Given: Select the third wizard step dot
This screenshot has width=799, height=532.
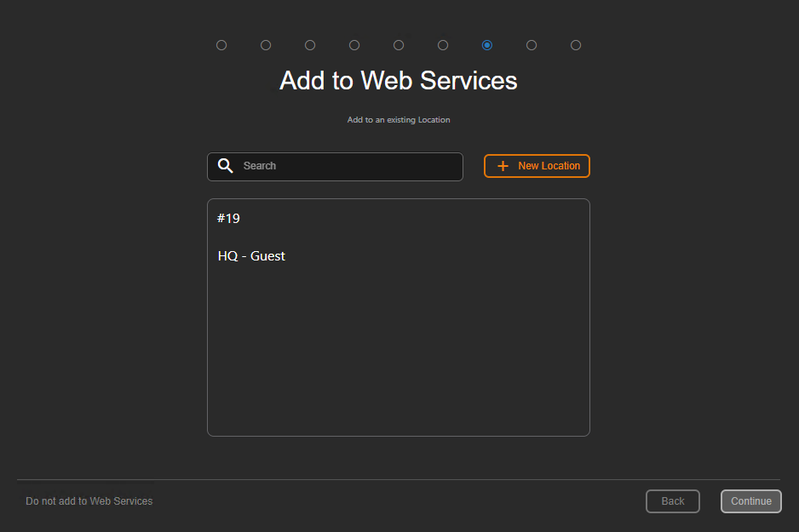Looking at the screenshot, I should point(310,45).
